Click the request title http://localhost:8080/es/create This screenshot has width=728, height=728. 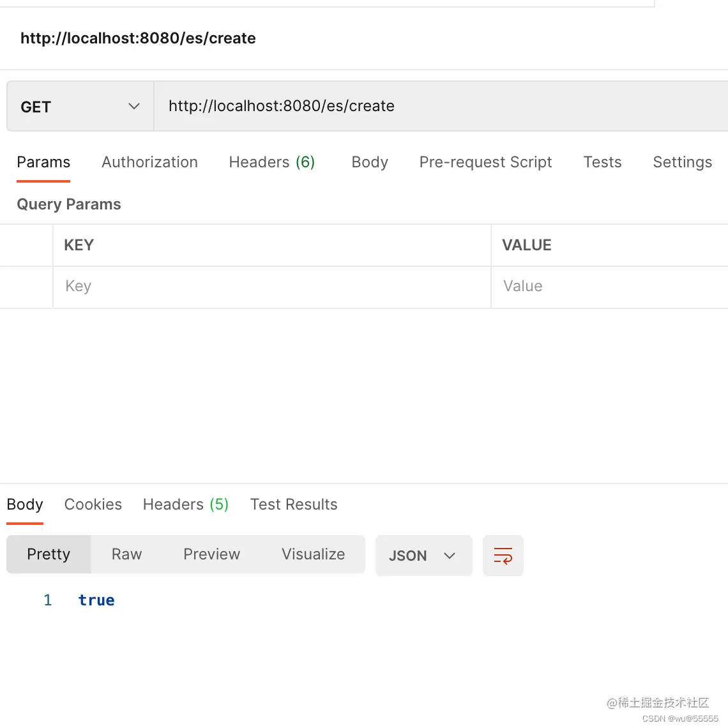(x=138, y=38)
